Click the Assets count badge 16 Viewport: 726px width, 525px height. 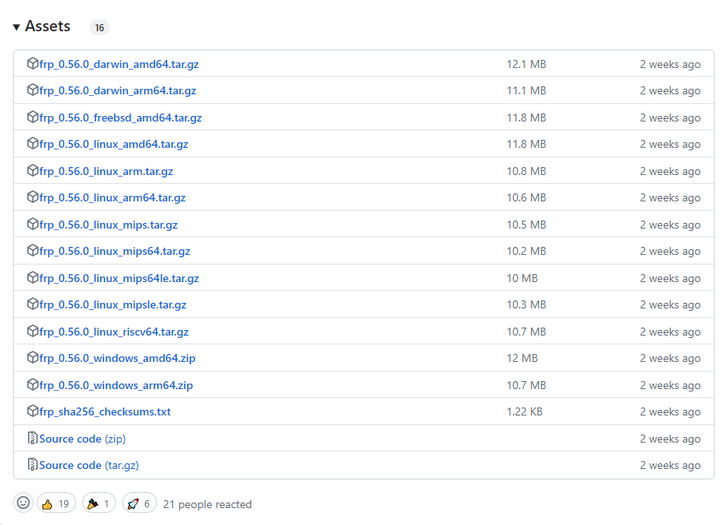point(99,28)
